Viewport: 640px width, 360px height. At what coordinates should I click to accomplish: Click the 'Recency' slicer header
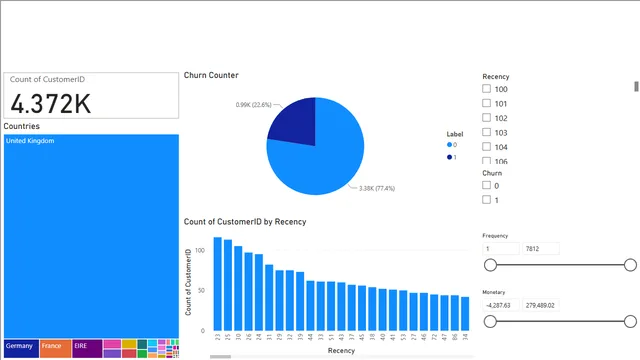[496, 77]
